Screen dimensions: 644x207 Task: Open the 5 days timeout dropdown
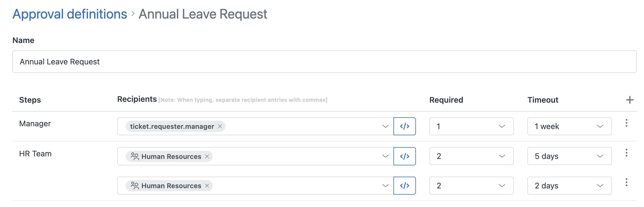click(x=569, y=156)
